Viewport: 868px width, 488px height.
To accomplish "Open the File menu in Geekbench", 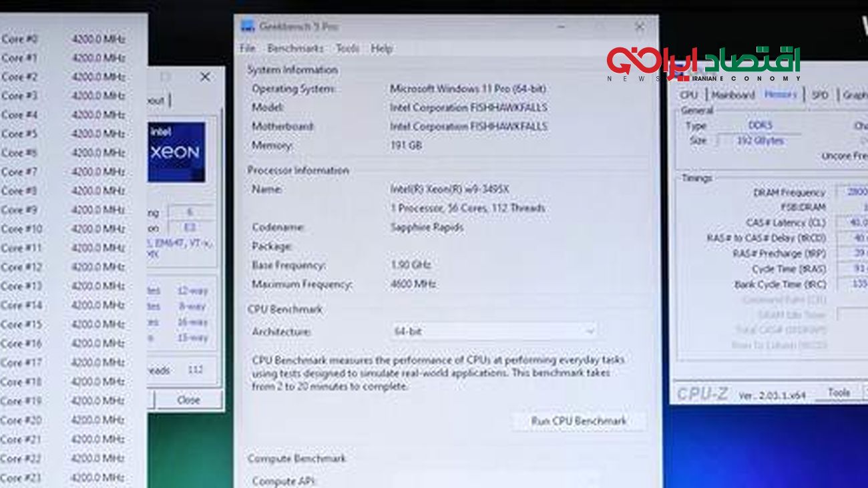I will 247,49.
